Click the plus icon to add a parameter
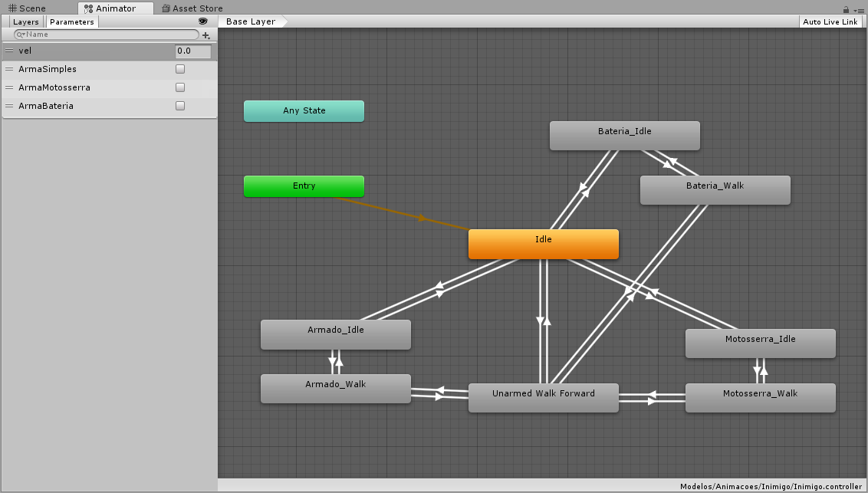868x493 pixels. point(206,35)
